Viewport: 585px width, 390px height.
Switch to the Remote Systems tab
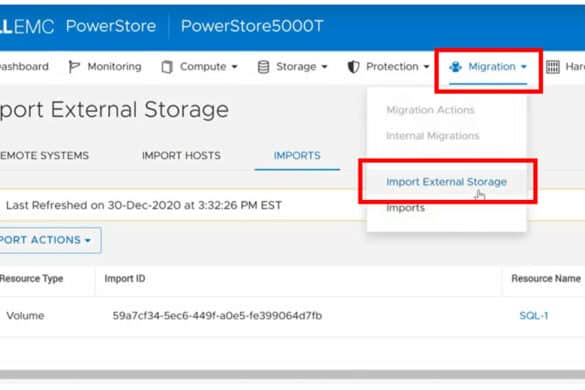(x=44, y=156)
